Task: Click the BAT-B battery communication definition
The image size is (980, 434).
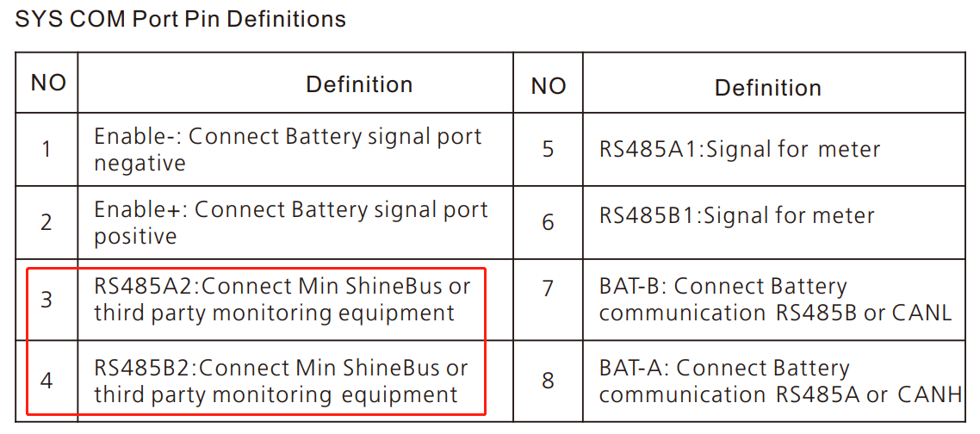Action: 775,300
